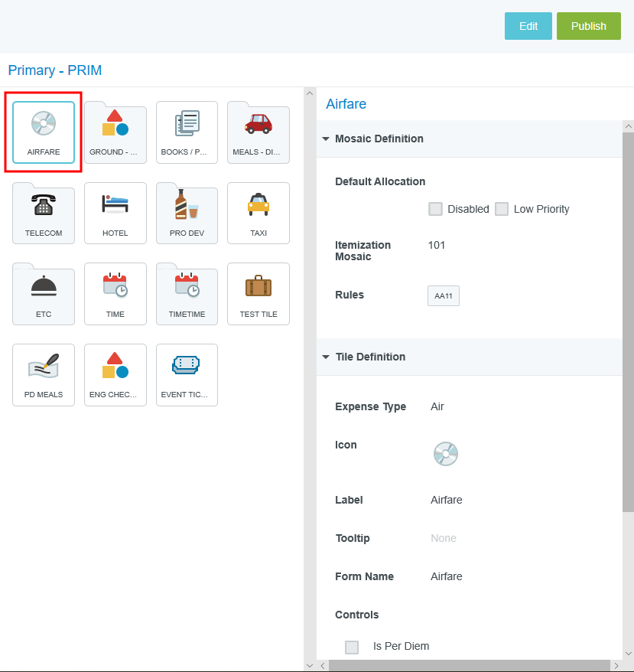Select the Hotel bed tile
Screen dimensions: 634x672
coord(115,214)
